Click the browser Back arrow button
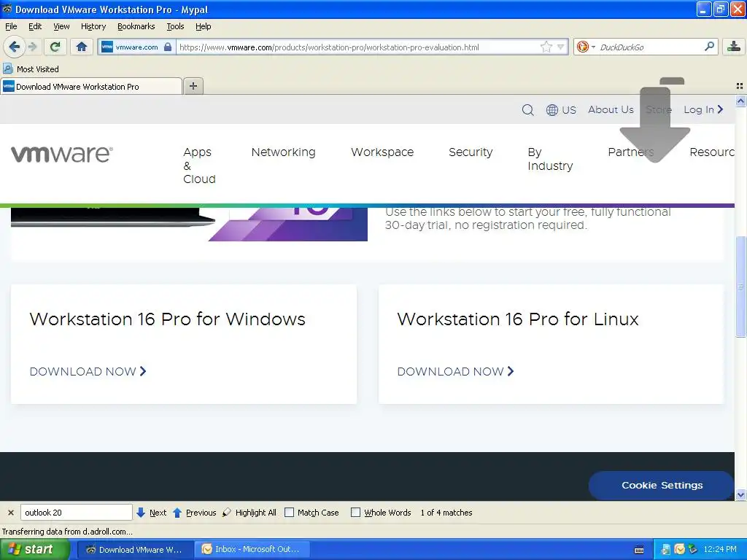Viewport: 747px width, 560px height. pos(14,47)
